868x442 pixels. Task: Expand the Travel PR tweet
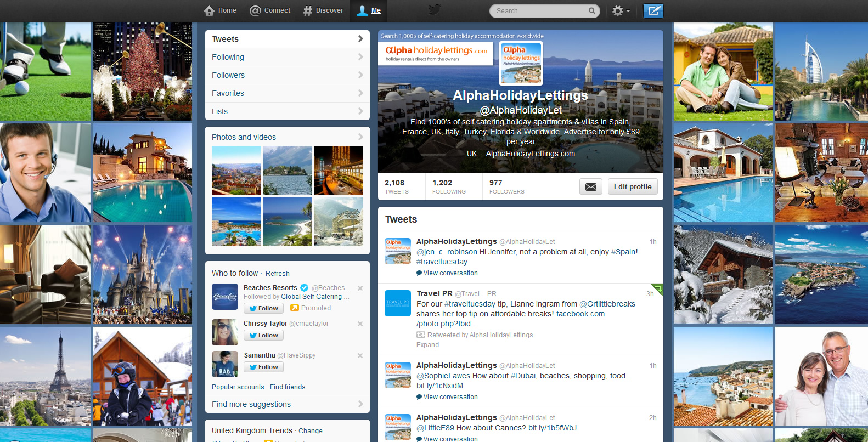pyautogui.click(x=427, y=345)
